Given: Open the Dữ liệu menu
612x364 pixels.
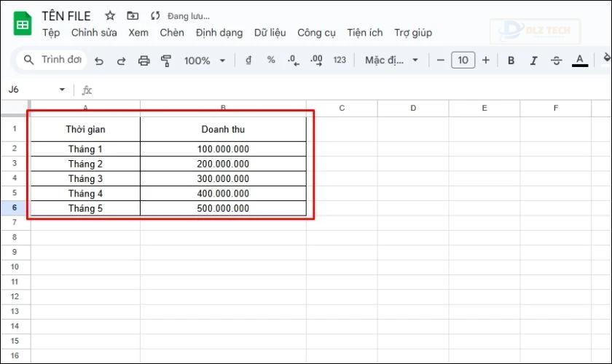Looking at the screenshot, I should point(270,33).
